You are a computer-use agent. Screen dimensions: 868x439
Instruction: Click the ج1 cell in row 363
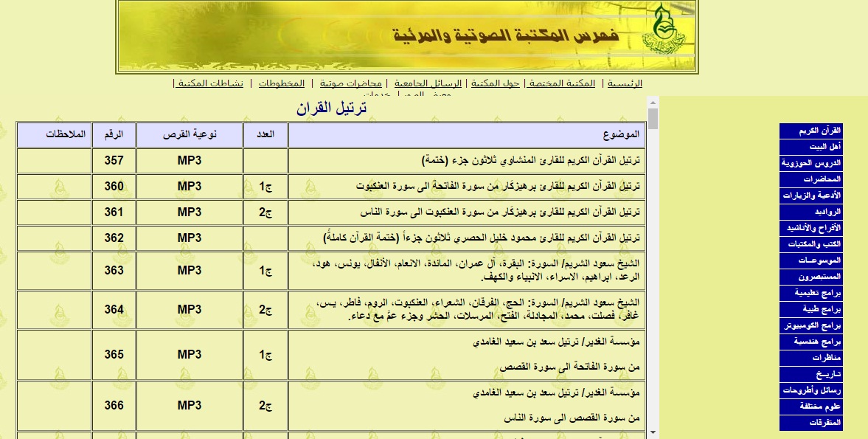coord(265,272)
